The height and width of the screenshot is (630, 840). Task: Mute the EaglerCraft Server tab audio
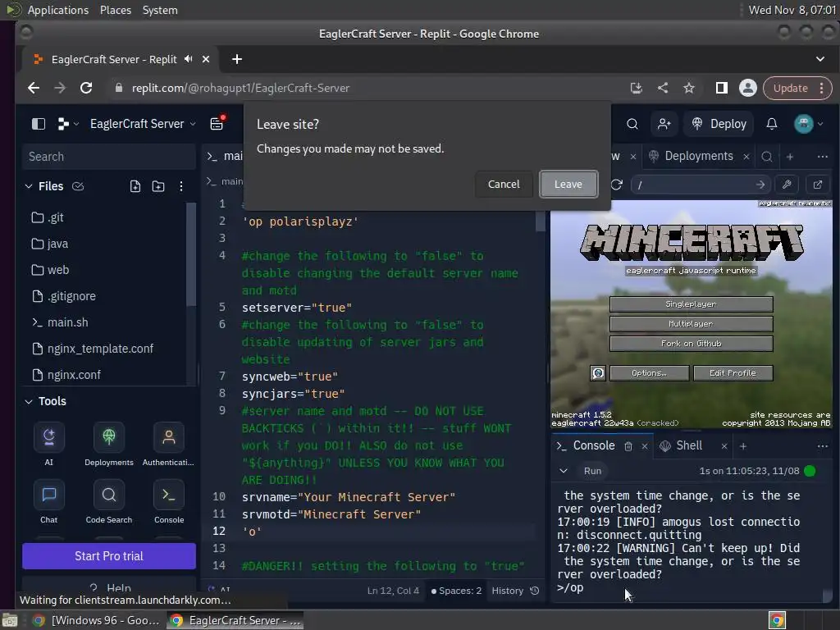tap(188, 59)
